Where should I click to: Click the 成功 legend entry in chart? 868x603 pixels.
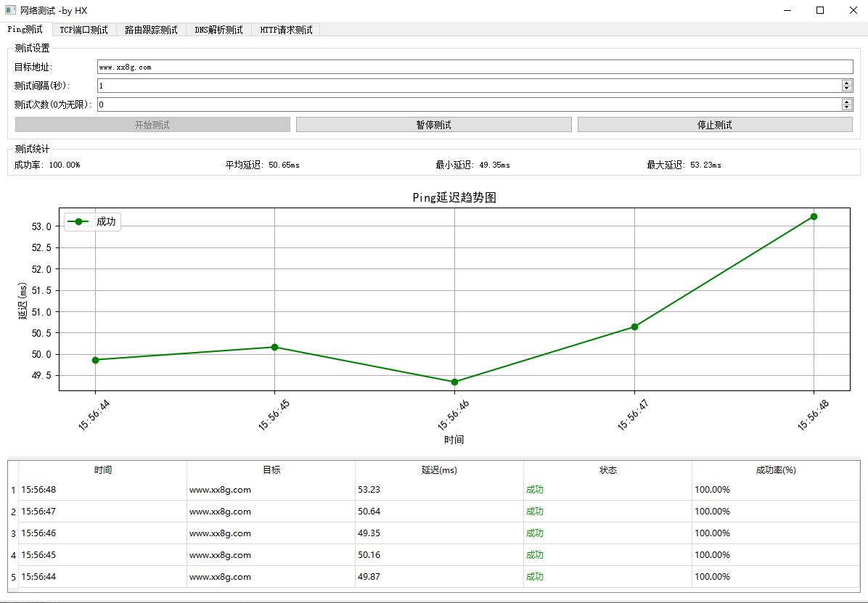point(91,222)
